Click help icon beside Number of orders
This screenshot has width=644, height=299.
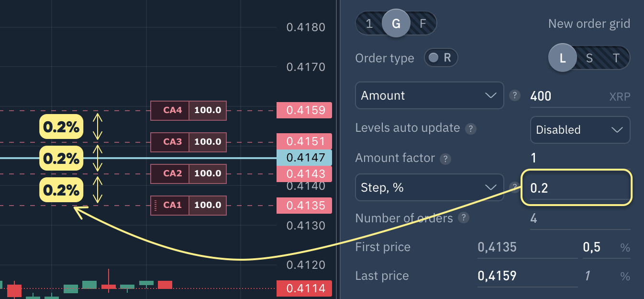coord(463,218)
